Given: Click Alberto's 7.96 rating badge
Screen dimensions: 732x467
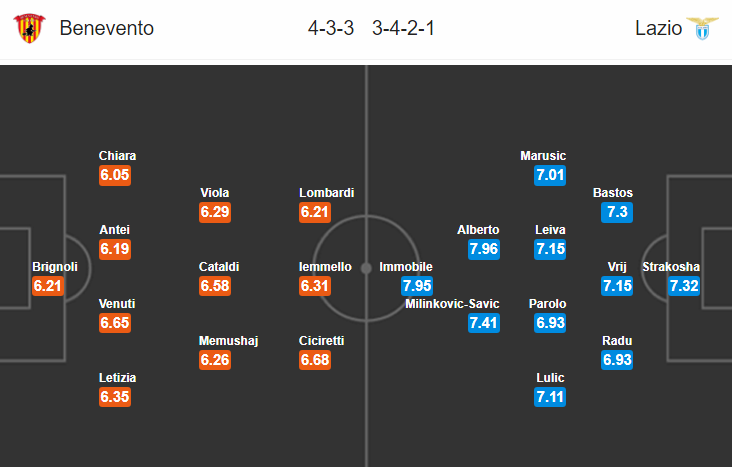Looking at the screenshot, I should [x=484, y=249].
